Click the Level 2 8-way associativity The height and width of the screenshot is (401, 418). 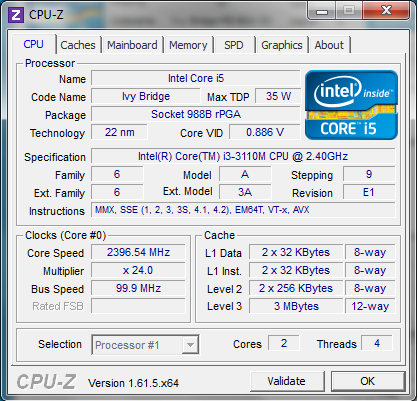click(x=370, y=288)
